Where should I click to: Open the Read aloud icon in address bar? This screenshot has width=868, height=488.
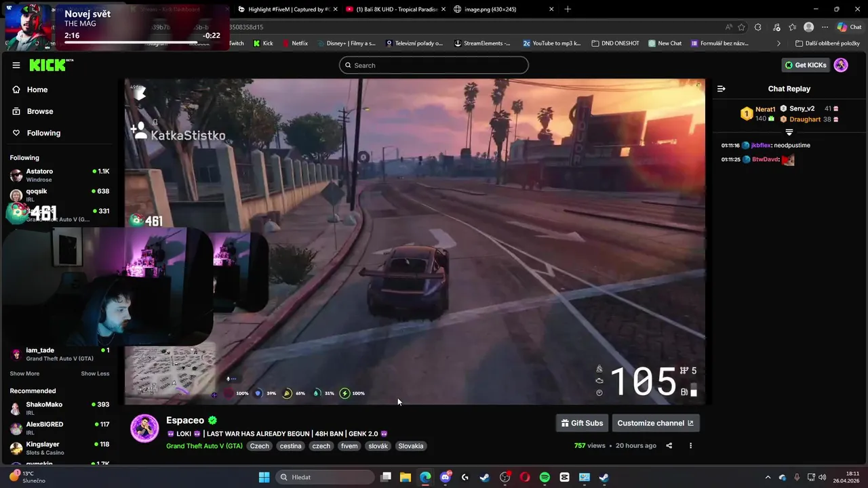click(x=728, y=27)
